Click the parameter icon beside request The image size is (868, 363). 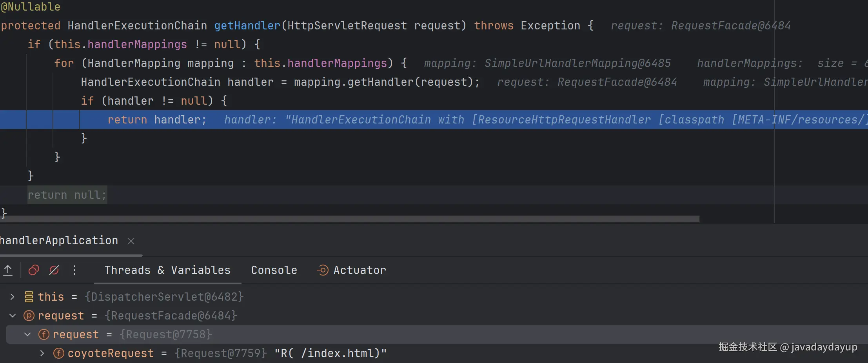tap(29, 316)
